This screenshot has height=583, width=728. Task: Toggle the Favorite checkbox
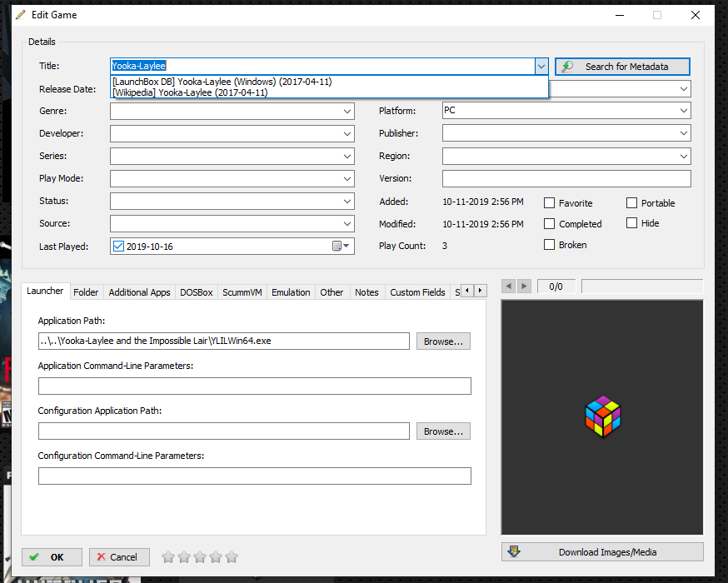[x=549, y=203]
